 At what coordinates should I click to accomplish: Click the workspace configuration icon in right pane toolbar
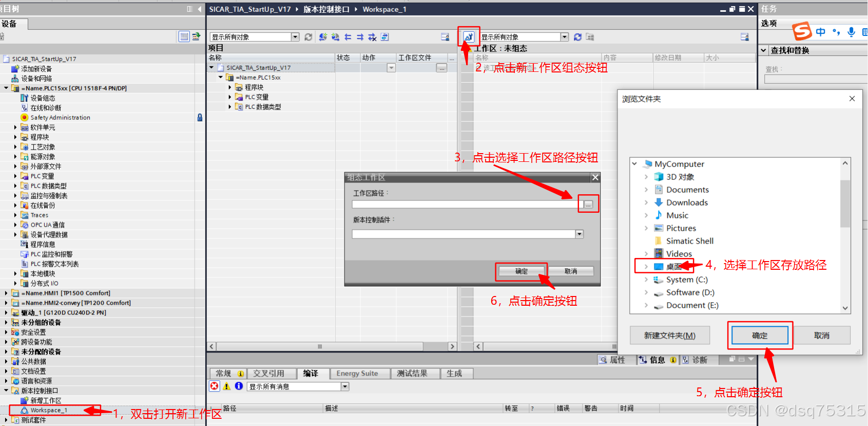click(468, 37)
